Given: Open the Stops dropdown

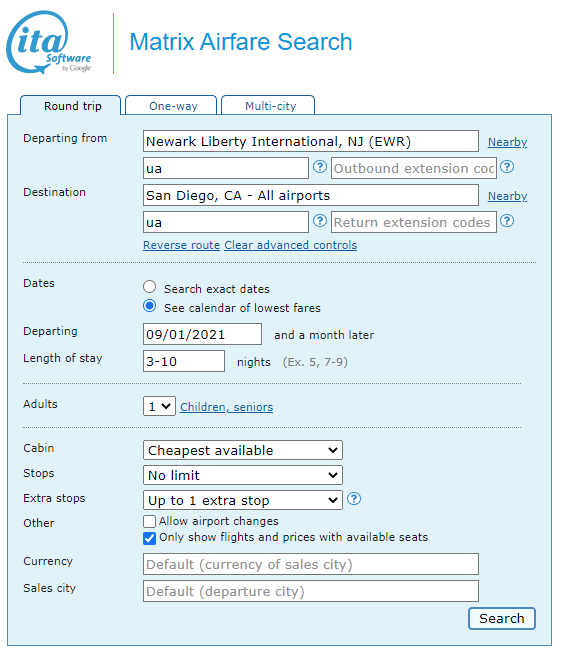Looking at the screenshot, I should tap(243, 475).
